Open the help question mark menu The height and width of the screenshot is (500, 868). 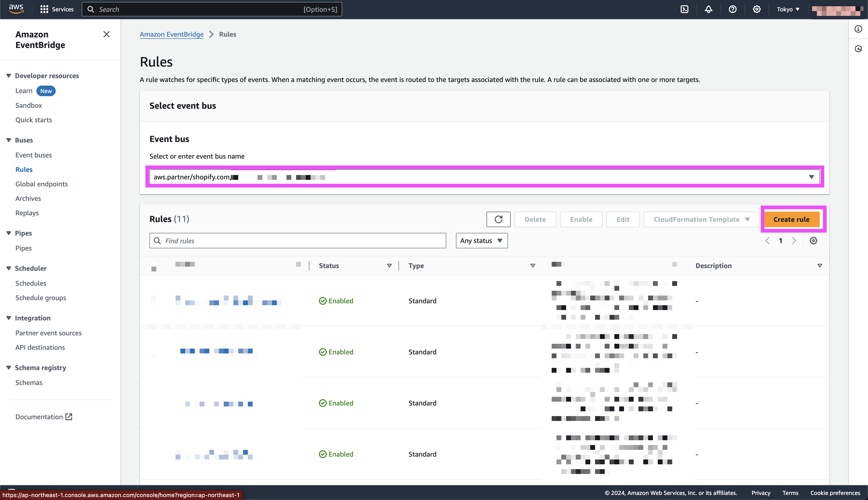(732, 9)
